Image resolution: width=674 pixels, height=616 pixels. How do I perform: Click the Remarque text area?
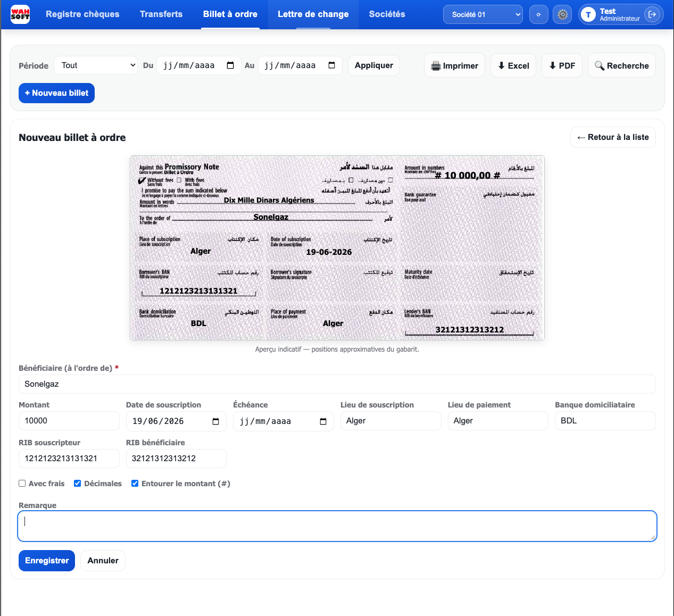(337, 527)
